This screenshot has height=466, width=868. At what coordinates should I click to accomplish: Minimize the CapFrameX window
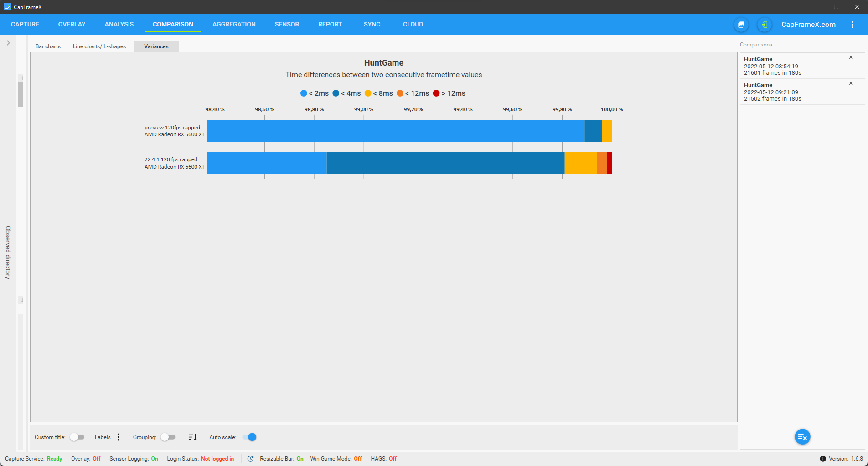click(816, 7)
